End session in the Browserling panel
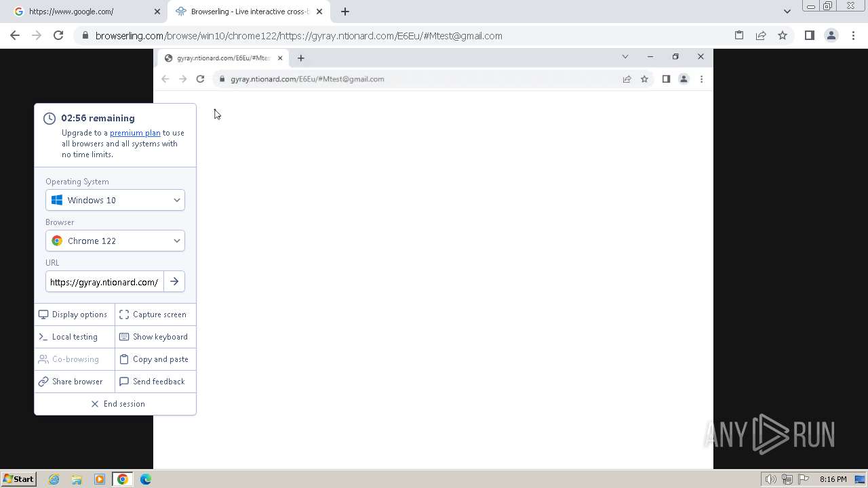The image size is (868, 488). point(115,404)
